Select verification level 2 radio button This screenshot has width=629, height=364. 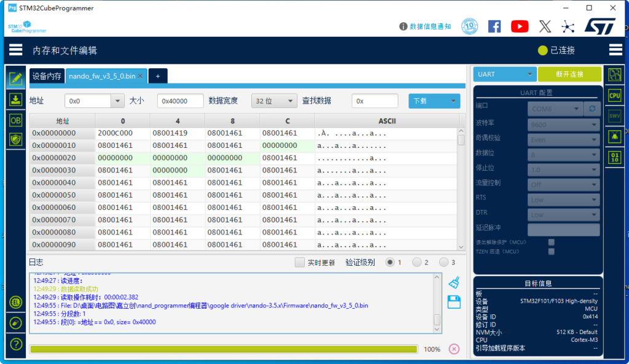[417, 262]
